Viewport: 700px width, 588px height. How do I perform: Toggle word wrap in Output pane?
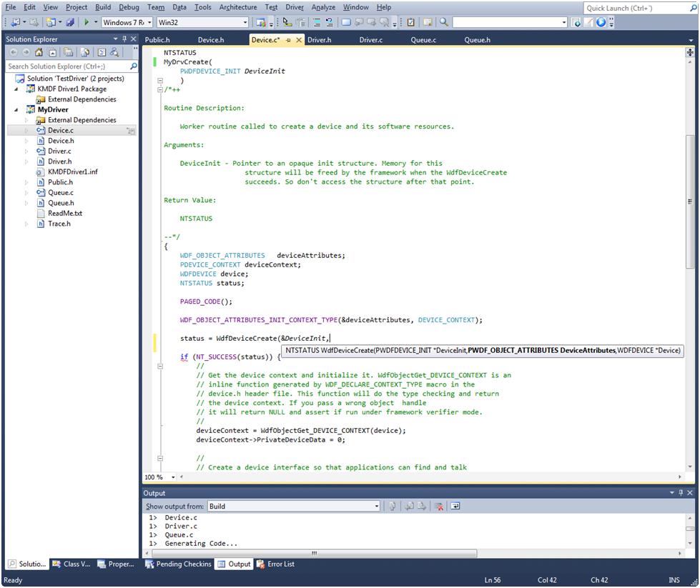click(x=455, y=507)
